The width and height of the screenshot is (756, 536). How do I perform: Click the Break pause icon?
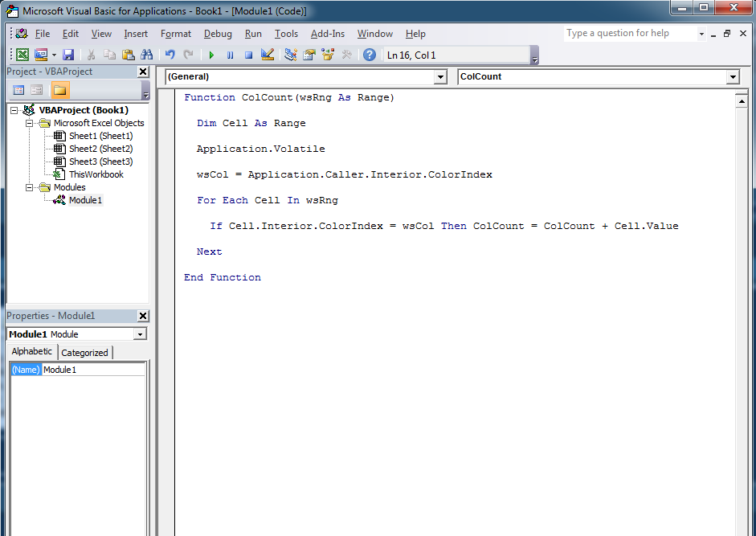[x=230, y=55]
